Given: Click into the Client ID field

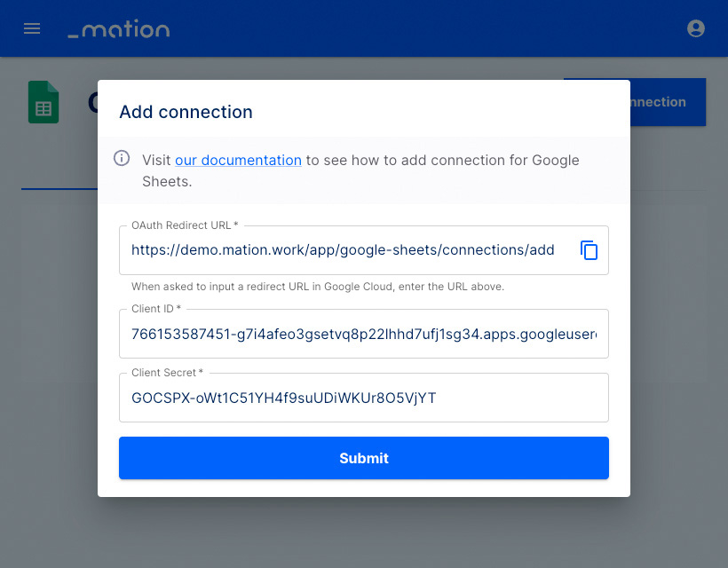Looking at the screenshot, I should (x=363, y=334).
